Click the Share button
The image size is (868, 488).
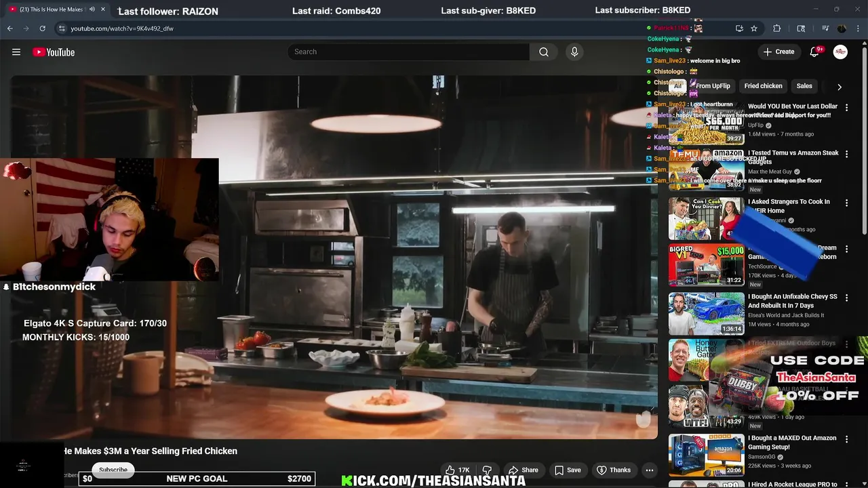pos(524,470)
